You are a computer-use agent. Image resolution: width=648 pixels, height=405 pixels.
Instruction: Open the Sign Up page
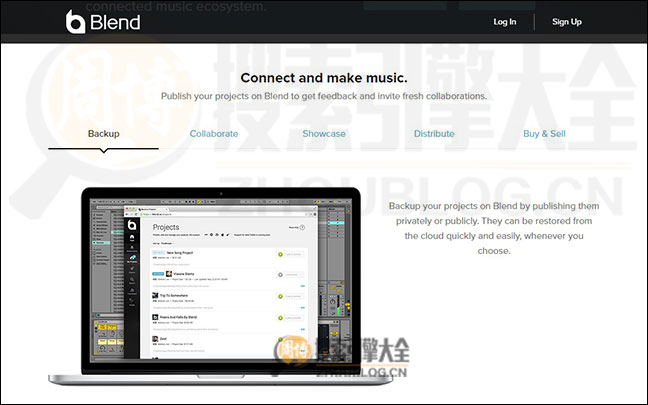pyautogui.click(x=567, y=22)
